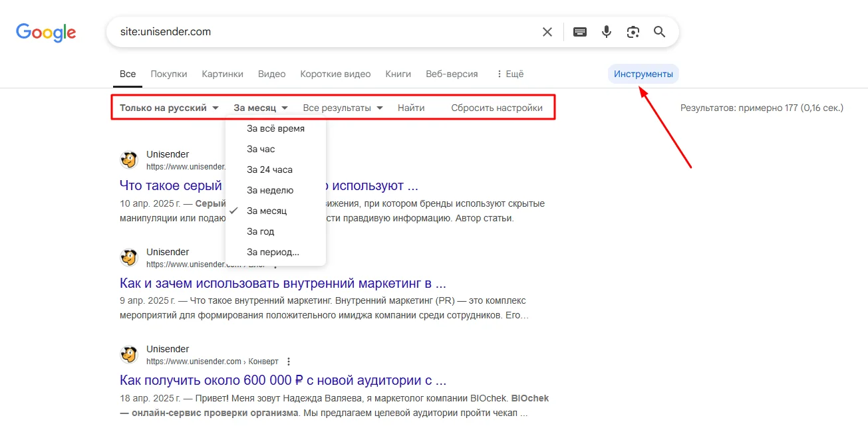Select За период custom range option
868x428 pixels.
click(273, 252)
